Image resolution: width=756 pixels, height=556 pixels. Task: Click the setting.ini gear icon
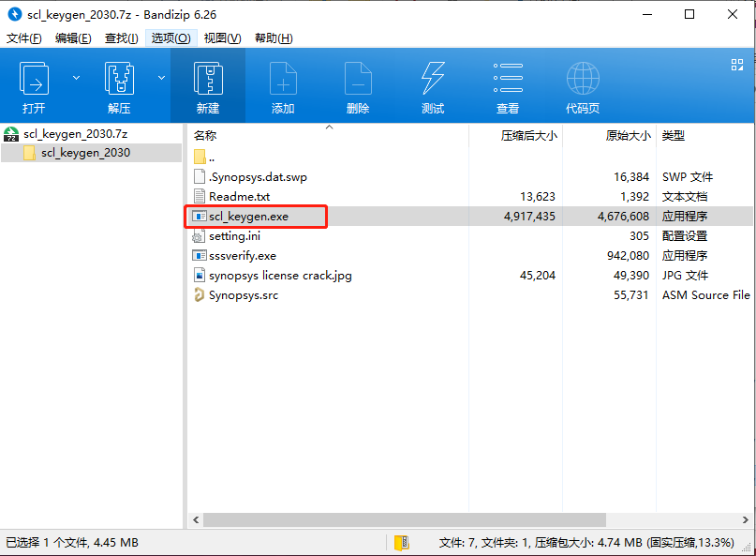point(199,236)
